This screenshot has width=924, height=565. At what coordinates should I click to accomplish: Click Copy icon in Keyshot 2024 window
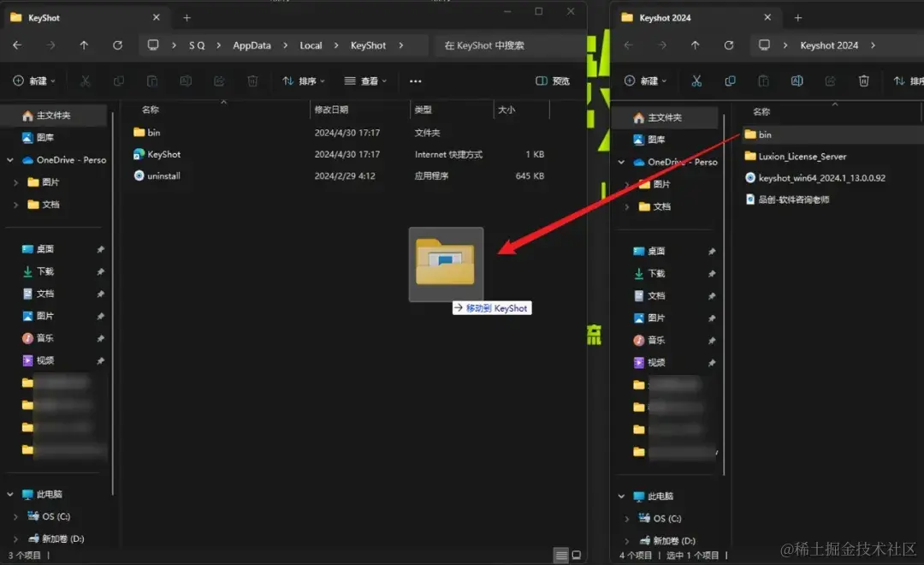point(730,80)
